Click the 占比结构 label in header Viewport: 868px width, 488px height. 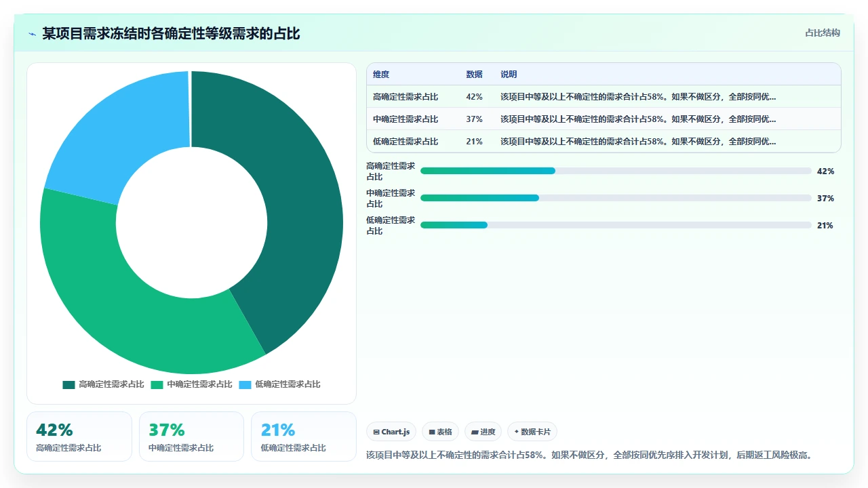pos(823,33)
